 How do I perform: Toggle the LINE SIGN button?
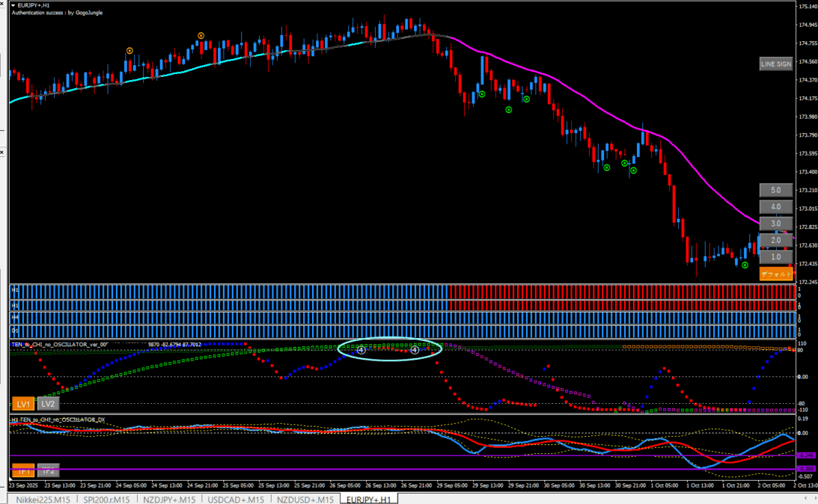click(x=775, y=64)
